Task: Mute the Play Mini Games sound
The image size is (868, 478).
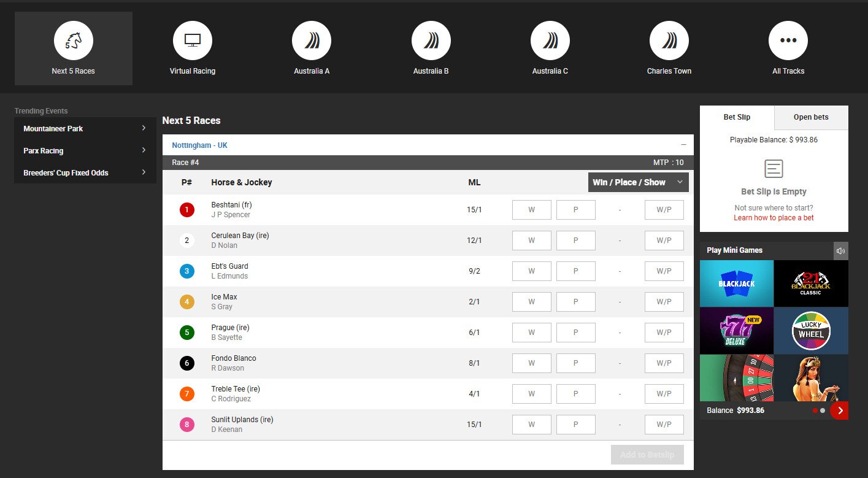Action: (840, 250)
